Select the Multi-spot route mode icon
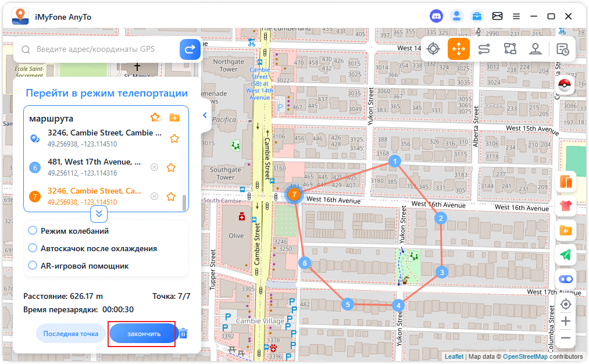The image size is (589, 364). coord(510,49)
